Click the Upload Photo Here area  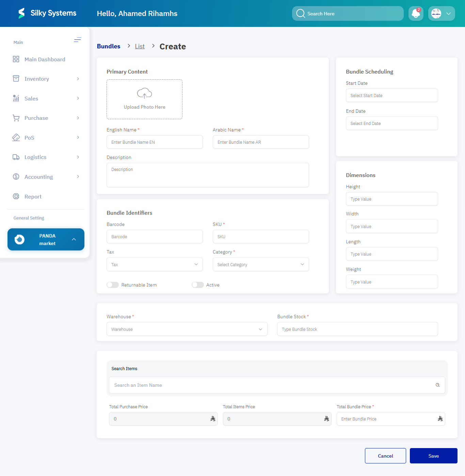pos(144,99)
